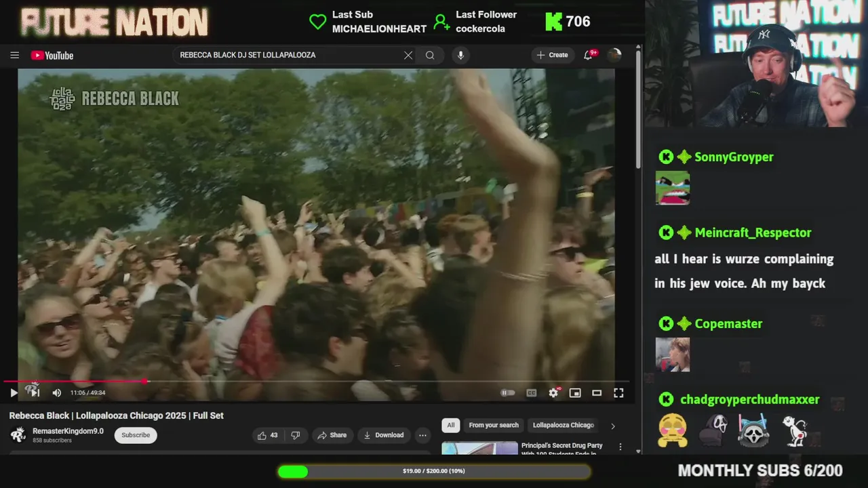Click the video title text
868x488 pixels.
coord(116,415)
